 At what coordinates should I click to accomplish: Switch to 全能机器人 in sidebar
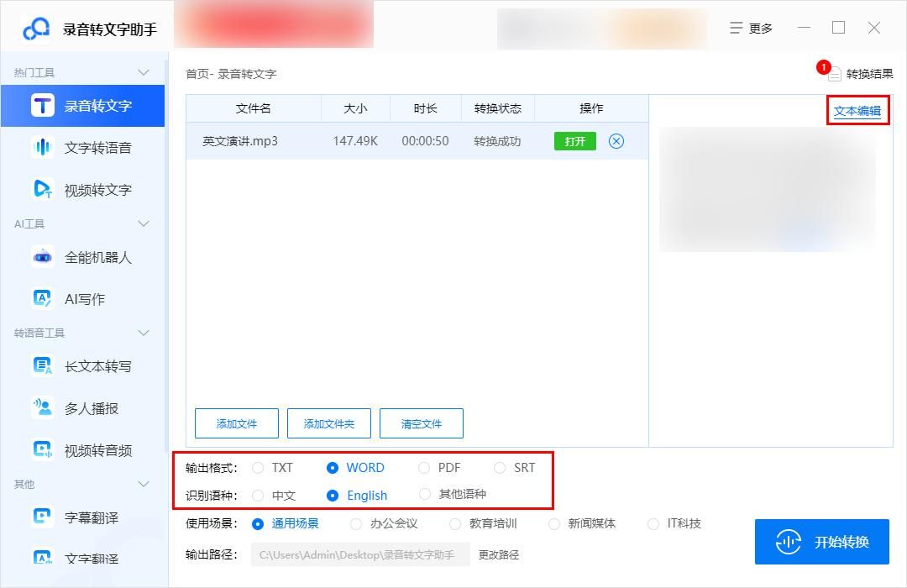click(82, 257)
